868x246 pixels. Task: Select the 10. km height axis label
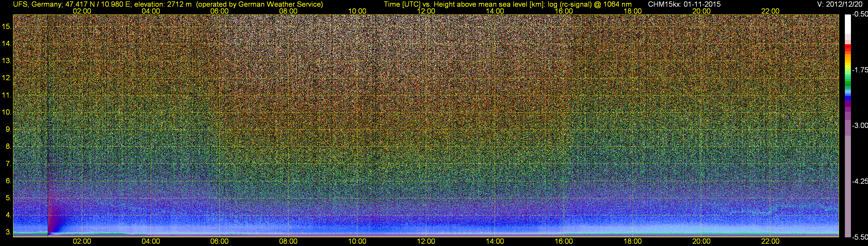[7, 112]
